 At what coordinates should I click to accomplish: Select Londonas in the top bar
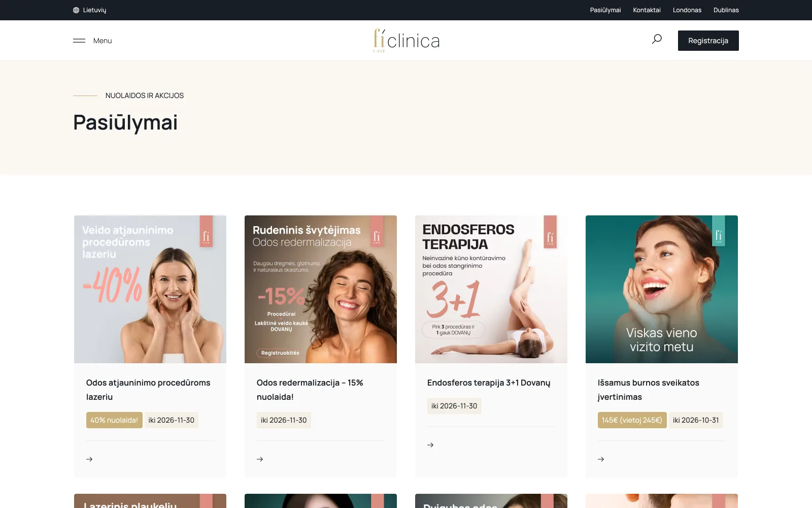[x=687, y=10]
